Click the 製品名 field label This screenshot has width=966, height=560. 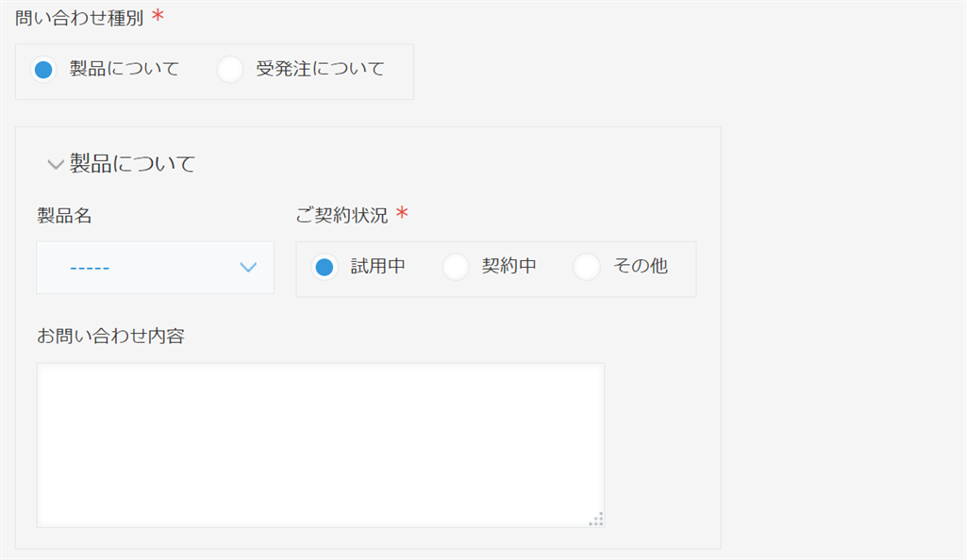coord(65,215)
